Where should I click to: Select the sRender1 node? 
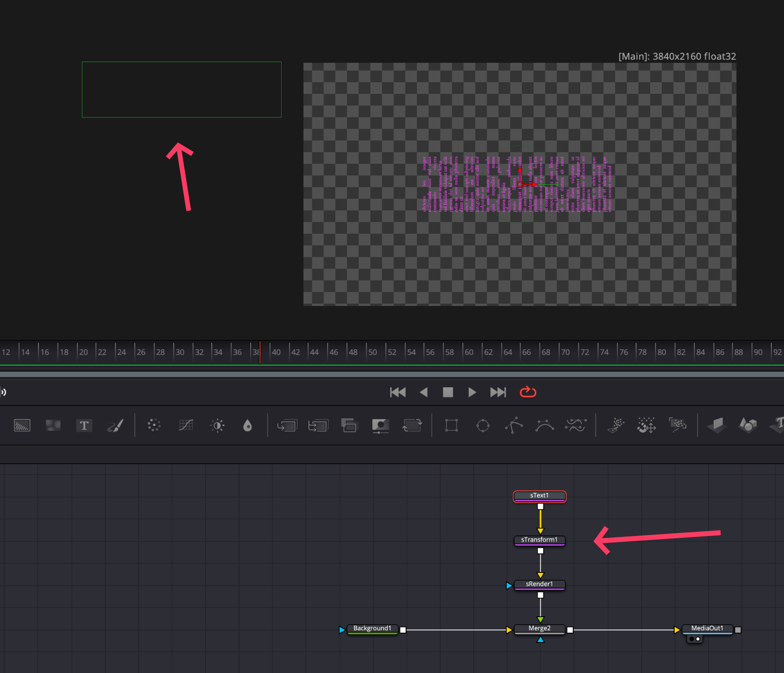tap(539, 585)
